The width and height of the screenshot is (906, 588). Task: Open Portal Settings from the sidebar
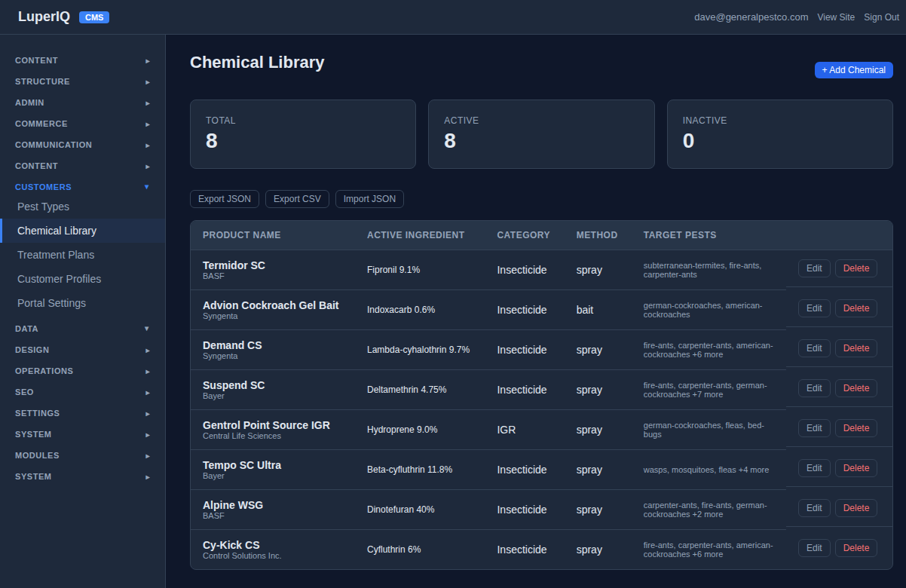[x=51, y=302]
